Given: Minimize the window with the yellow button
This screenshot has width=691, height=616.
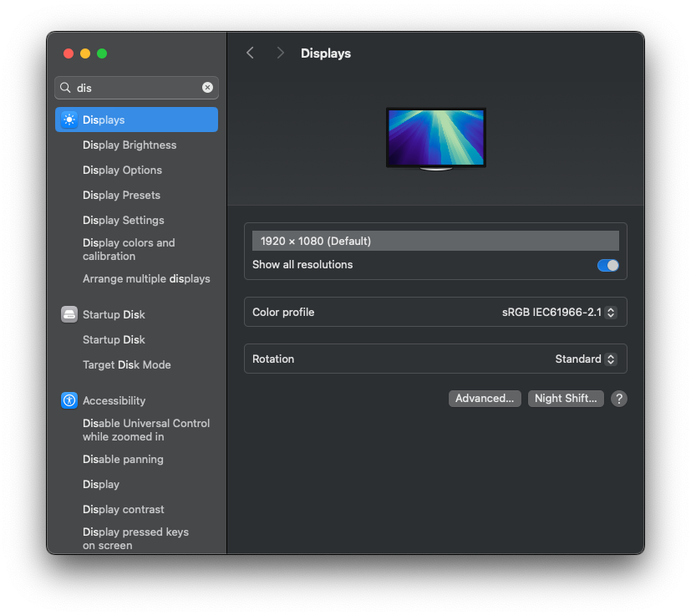Looking at the screenshot, I should pyautogui.click(x=85, y=53).
